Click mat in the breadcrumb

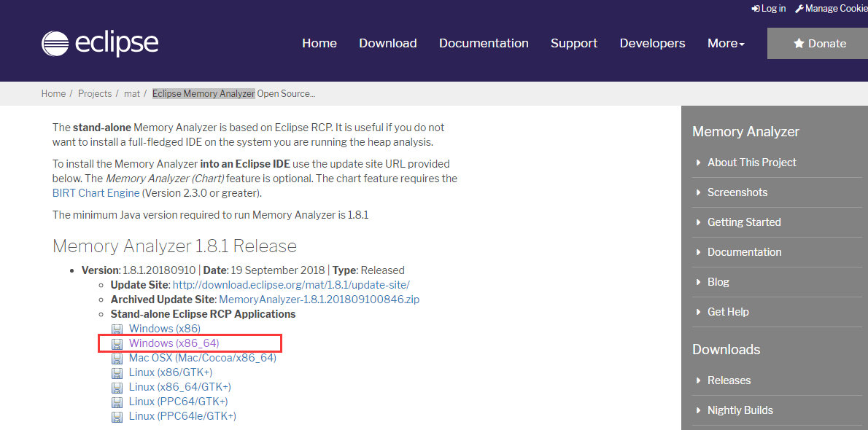[x=132, y=93]
